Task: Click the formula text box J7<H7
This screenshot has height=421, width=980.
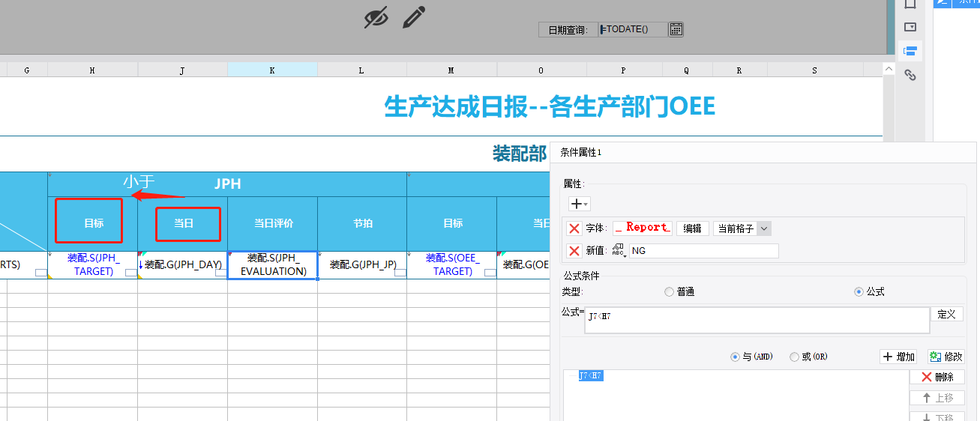Action: point(756,320)
